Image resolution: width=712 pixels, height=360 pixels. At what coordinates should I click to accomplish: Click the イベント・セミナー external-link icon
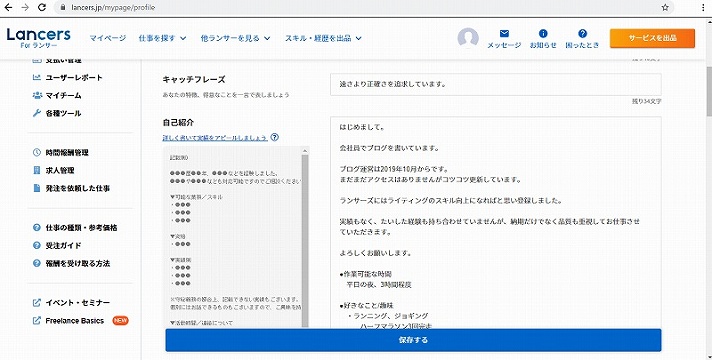pos(37,303)
